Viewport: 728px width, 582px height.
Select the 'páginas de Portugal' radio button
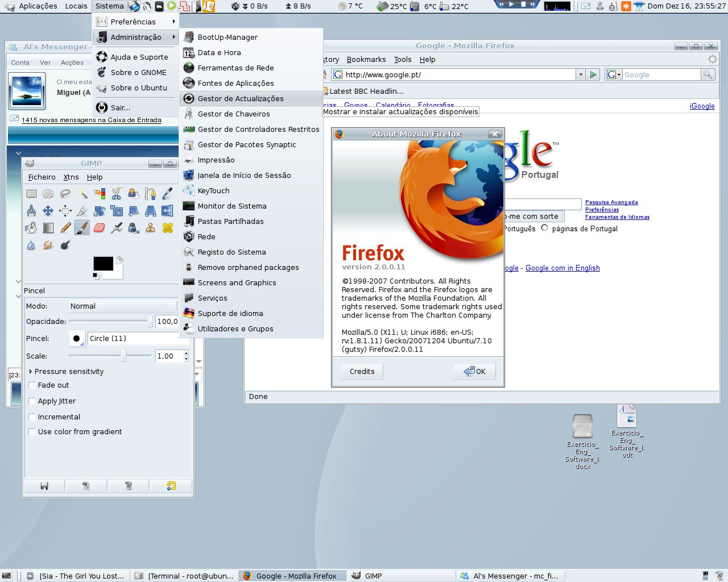544,228
